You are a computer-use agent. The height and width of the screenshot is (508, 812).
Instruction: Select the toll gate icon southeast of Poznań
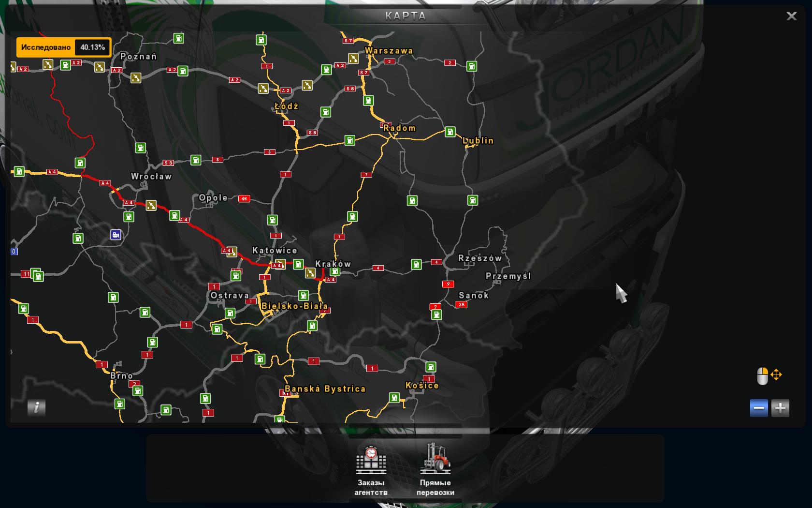(x=136, y=77)
